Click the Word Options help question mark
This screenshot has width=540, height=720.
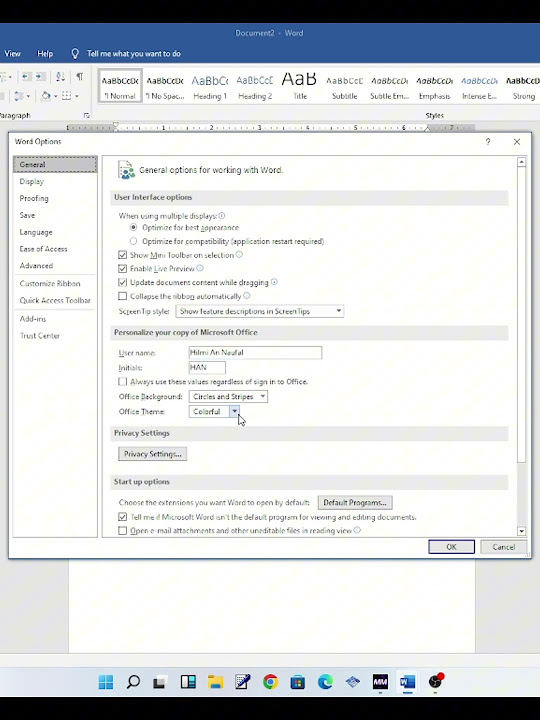(488, 142)
